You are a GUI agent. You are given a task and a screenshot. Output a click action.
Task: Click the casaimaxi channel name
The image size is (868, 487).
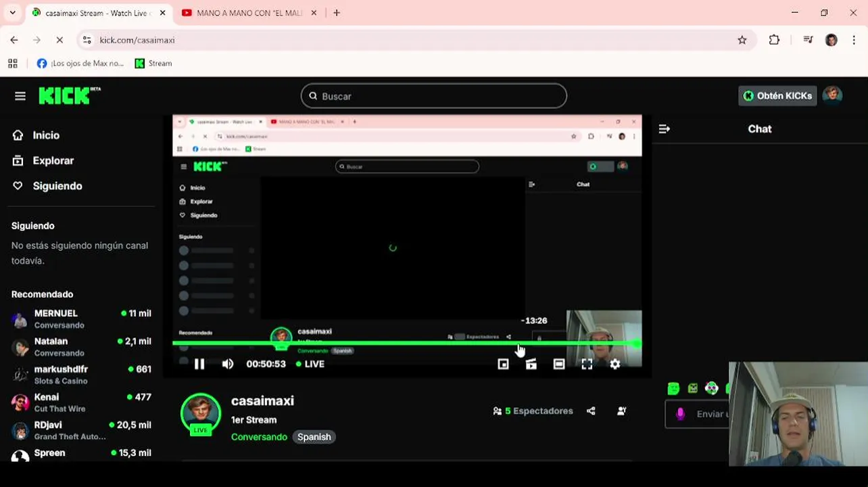(x=262, y=401)
